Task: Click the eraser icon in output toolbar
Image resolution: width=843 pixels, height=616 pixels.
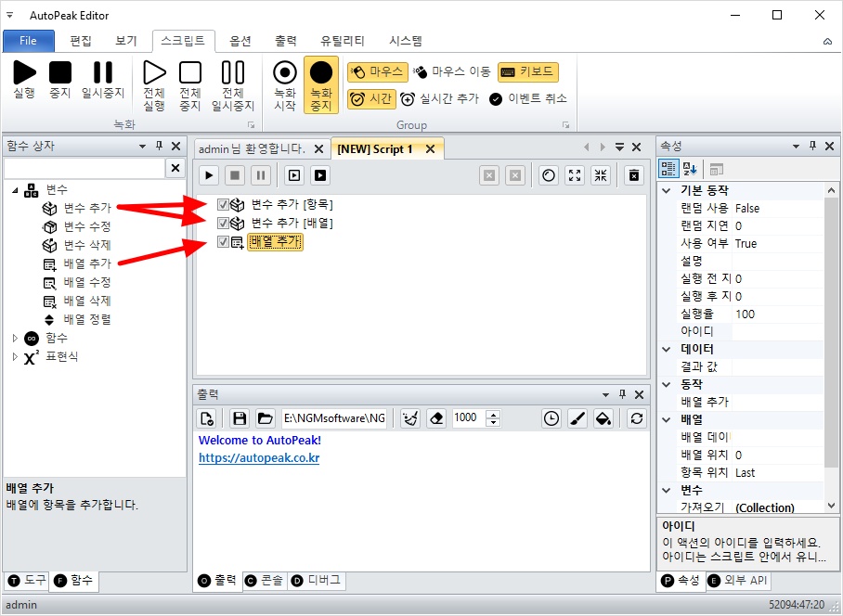Action: (436, 418)
